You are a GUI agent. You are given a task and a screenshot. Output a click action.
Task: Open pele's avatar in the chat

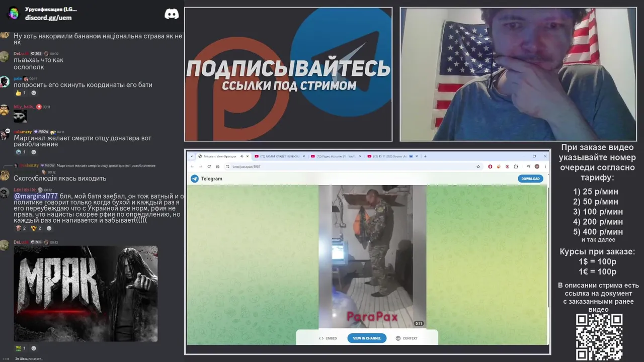[5, 81]
